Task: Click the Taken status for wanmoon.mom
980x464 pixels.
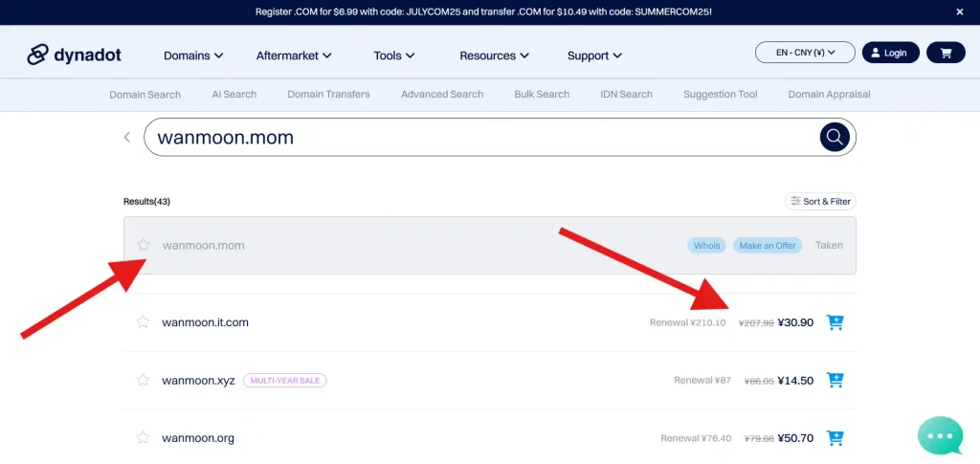Action: tap(829, 246)
